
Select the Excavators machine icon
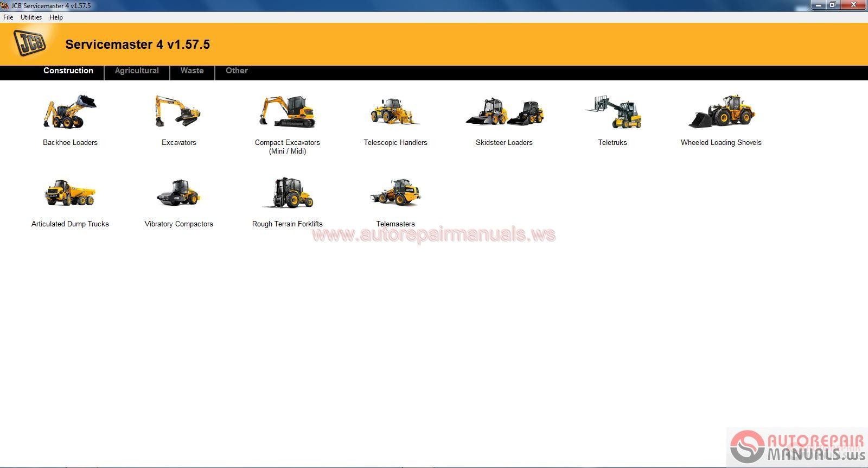[178, 111]
